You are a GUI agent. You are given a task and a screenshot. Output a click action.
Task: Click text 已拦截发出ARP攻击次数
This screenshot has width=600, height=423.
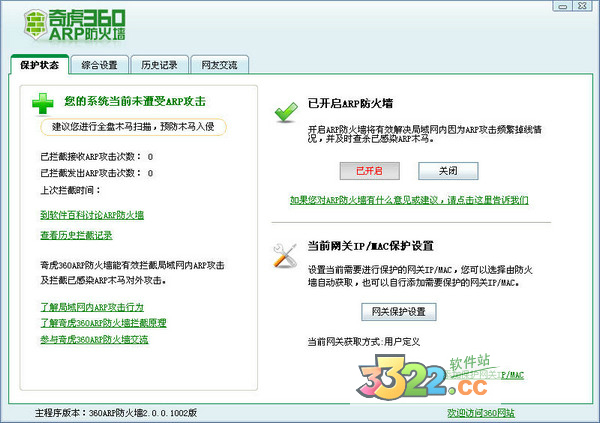pyautogui.click(x=91, y=173)
